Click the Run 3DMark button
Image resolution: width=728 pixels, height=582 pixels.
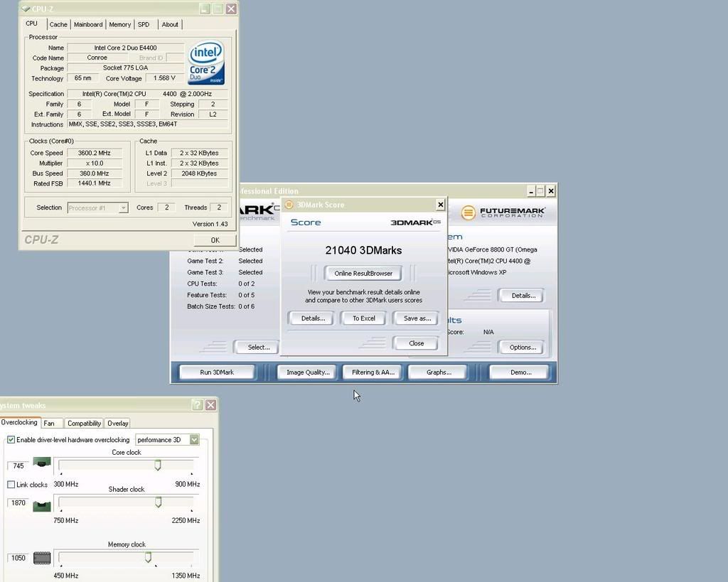pos(217,372)
